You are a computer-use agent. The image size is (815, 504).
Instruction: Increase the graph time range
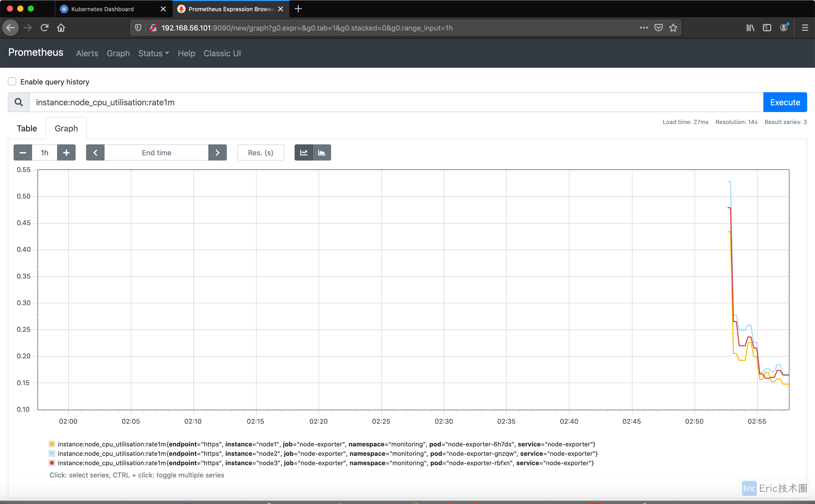point(66,153)
